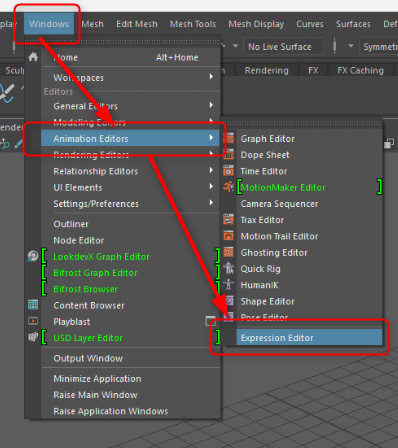Open the Mesh menu
The image size is (398, 448).
click(x=92, y=24)
